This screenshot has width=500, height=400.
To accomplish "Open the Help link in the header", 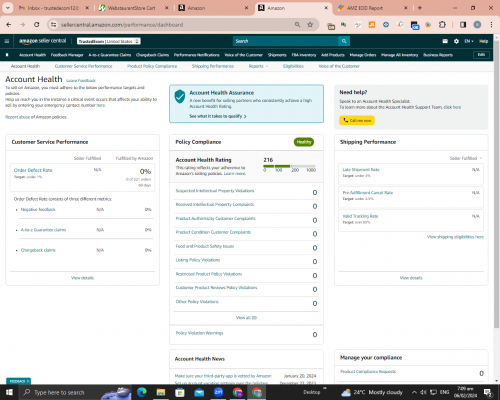I will (x=484, y=41).
